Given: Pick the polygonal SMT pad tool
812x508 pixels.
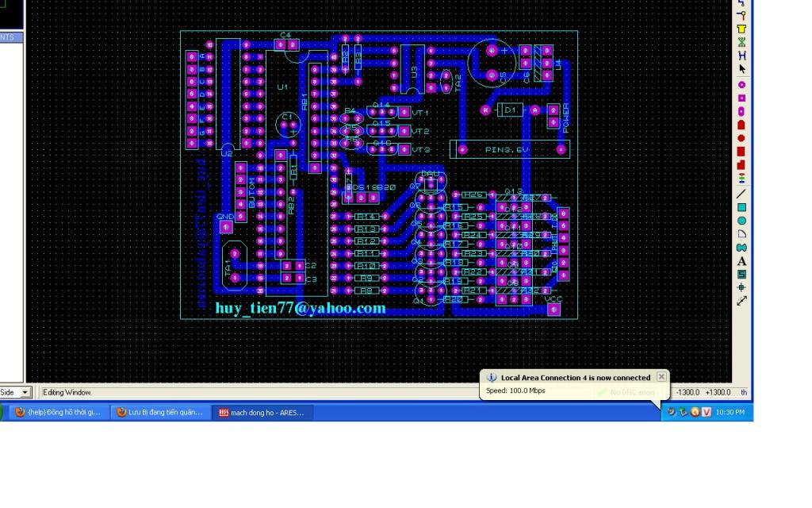Looking at the screenshot, I should click(741, 165).
